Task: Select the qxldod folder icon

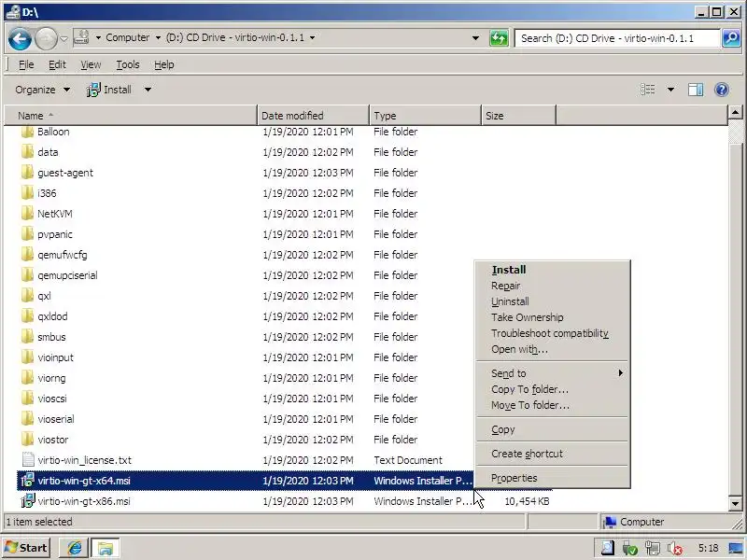Action: 28,315
